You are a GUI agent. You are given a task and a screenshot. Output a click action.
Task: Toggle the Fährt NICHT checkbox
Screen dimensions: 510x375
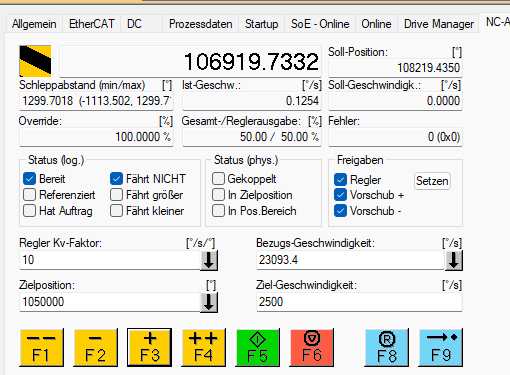coord(116,179)
